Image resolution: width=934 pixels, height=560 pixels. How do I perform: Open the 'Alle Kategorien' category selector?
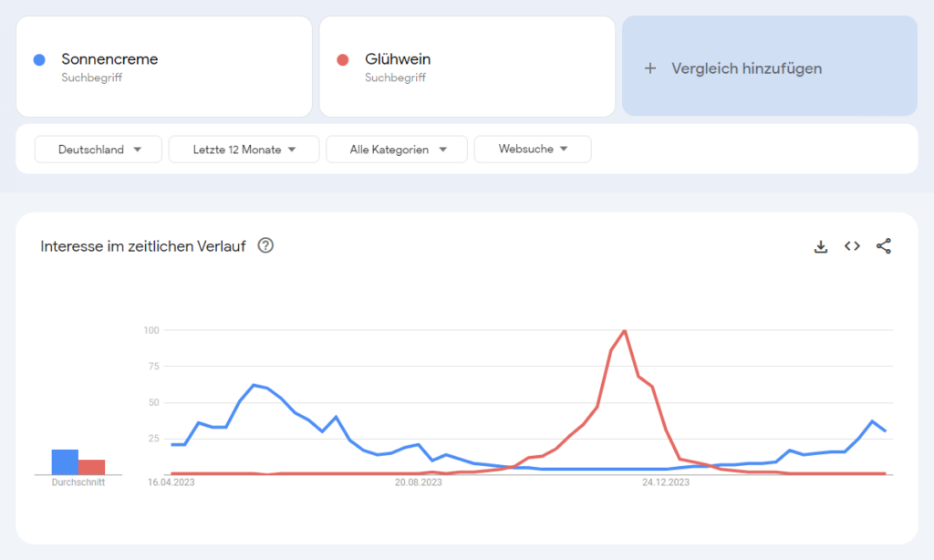397,149
